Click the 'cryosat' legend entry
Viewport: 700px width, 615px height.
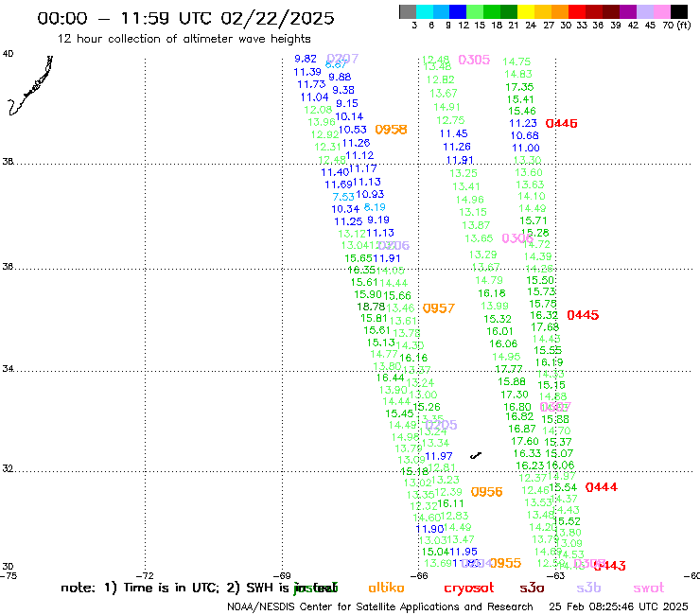click(469, 589)
